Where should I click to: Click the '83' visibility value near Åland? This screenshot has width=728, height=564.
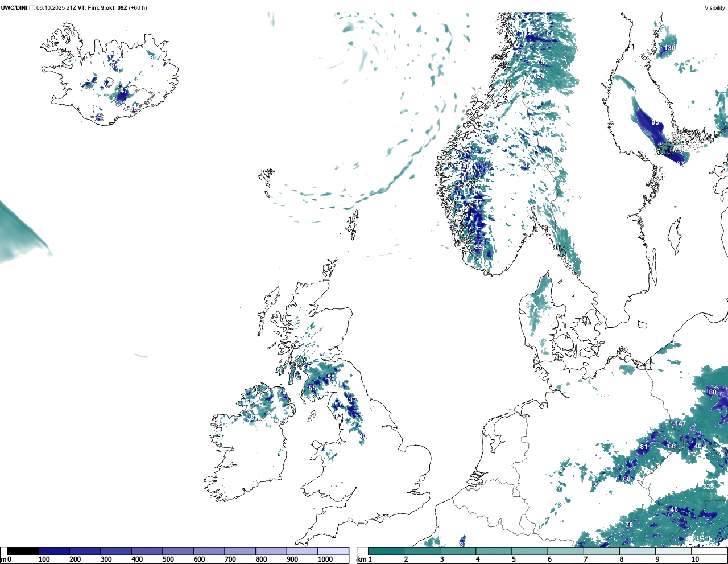[680, 163]
